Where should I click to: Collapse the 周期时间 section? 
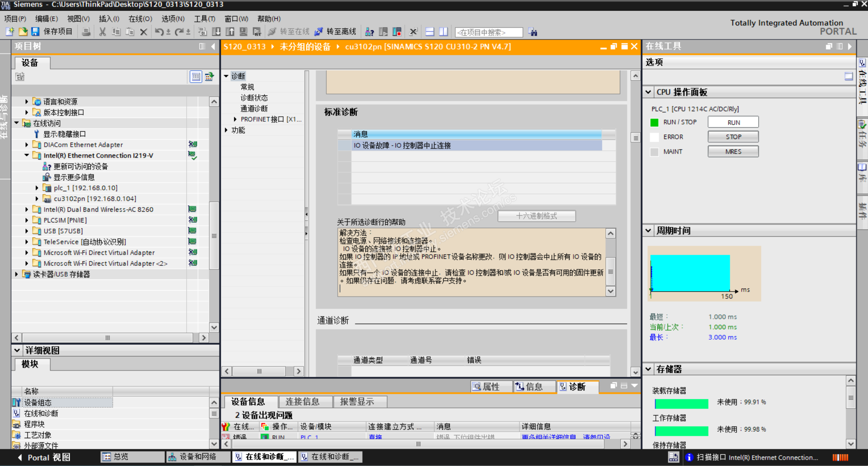pyautogui.click(x=649, y=231)
